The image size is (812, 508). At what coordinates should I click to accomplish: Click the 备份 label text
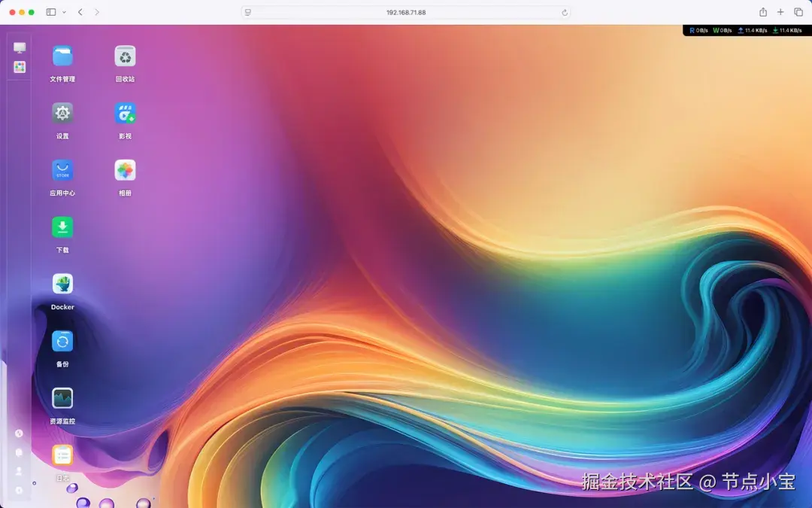(x=62, y=364)
